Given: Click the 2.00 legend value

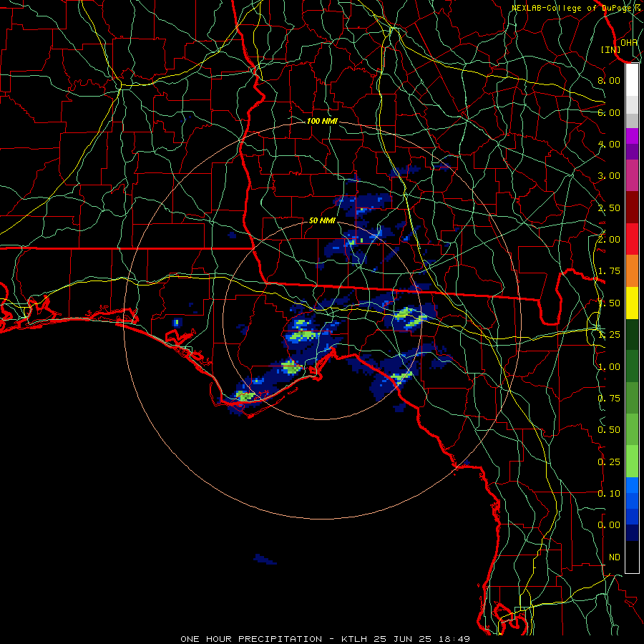Looking at the screenshot, I should click(609, 239).
